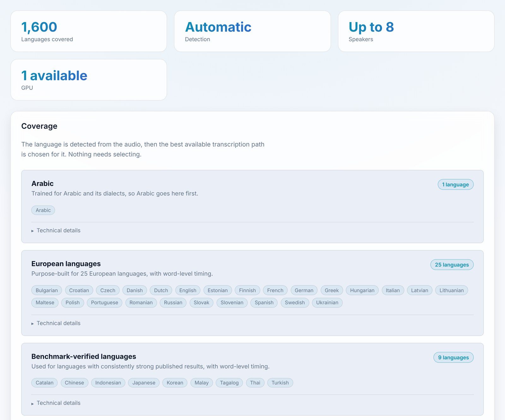The width and height of the screenshot is (505, 420).
Task: Click the Automatic Detection card
Action: tap(252, 31)
